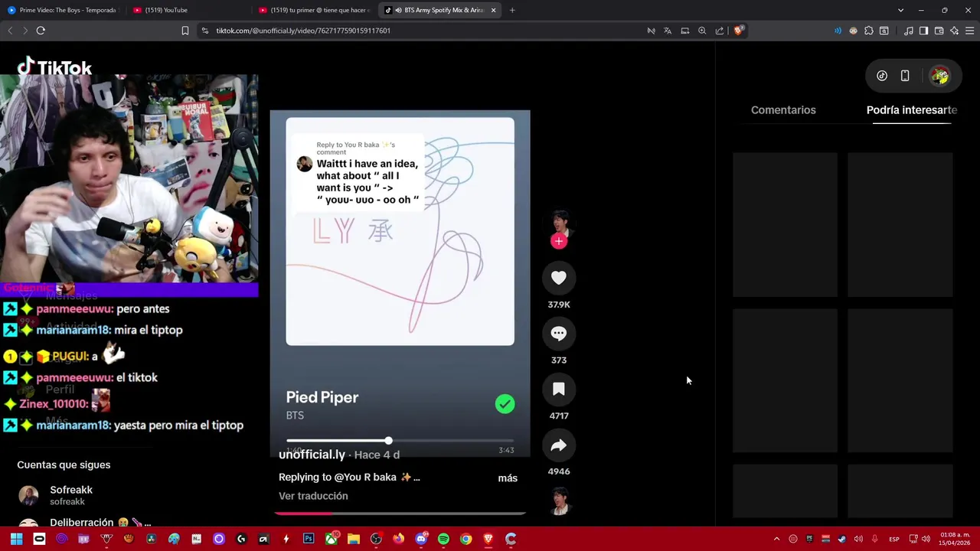Click the translate page icon
The image size is (980, 551).
click(668, 31)
